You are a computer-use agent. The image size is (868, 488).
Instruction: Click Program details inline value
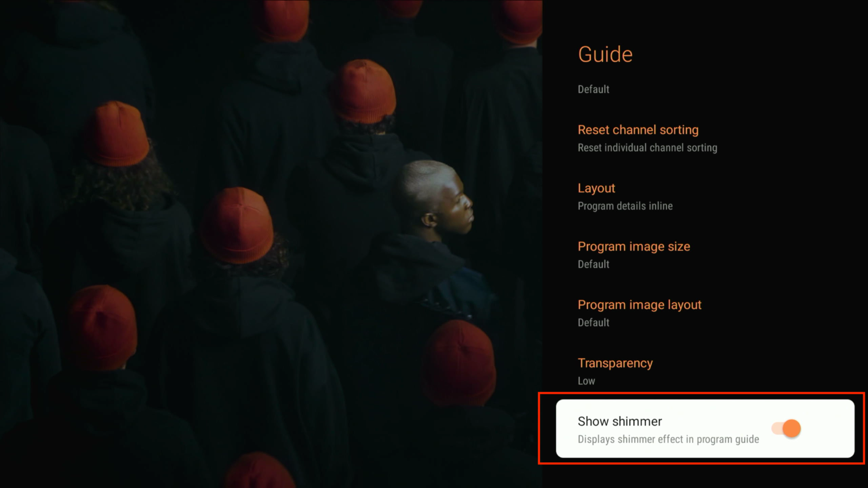[625, 206]
